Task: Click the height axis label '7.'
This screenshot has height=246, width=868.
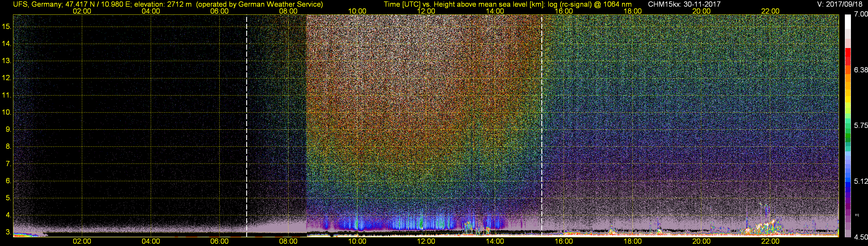Action: [x=8, y=164]
